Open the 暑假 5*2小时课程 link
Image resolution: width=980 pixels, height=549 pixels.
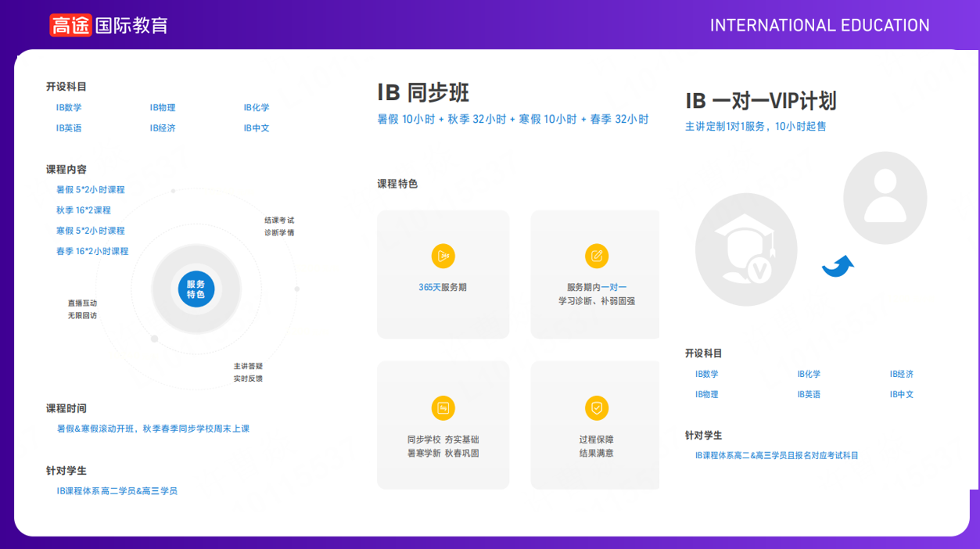point(91,190)
